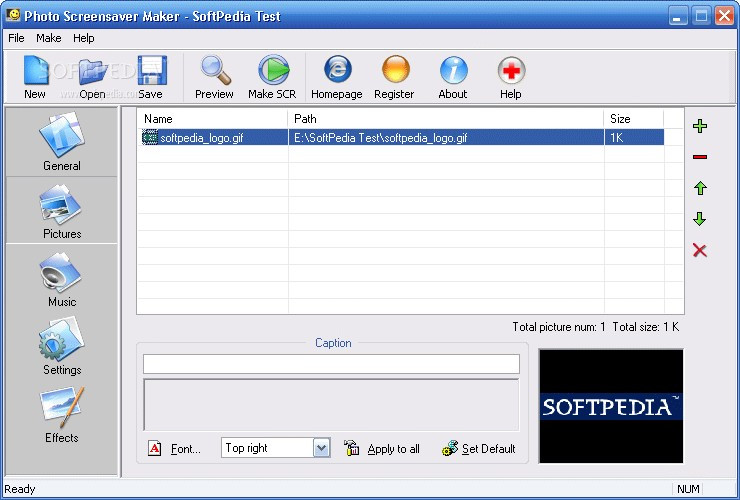Click Total size: 1 K text
Screen dimensions: 740x500
click(x=646, y=327)
